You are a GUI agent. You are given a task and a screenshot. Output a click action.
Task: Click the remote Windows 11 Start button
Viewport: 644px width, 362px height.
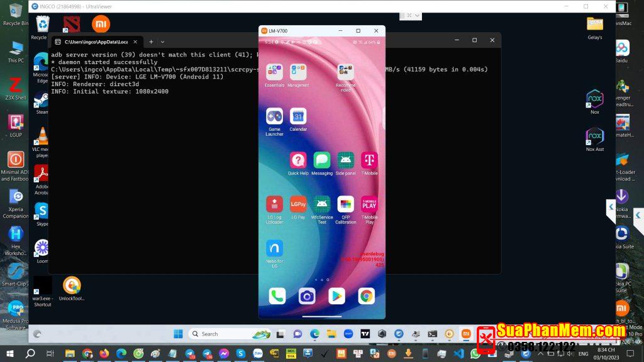tap(178, 334)
